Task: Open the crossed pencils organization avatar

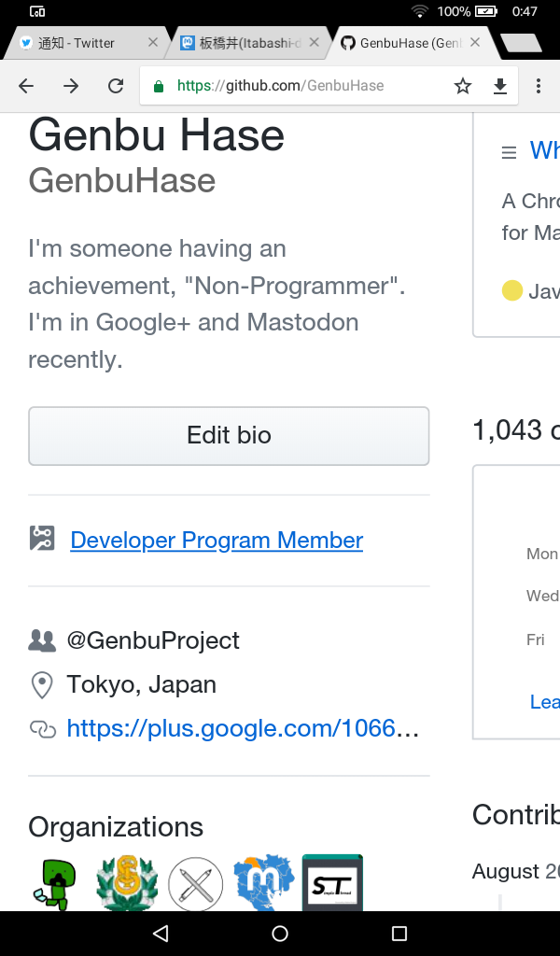Action: click(196, 883)
